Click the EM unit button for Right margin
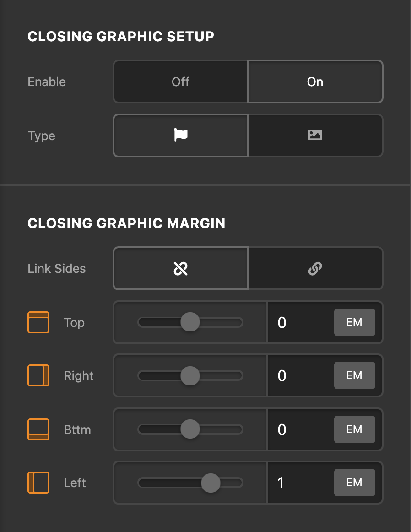411x532 pixels. point(355,375)
